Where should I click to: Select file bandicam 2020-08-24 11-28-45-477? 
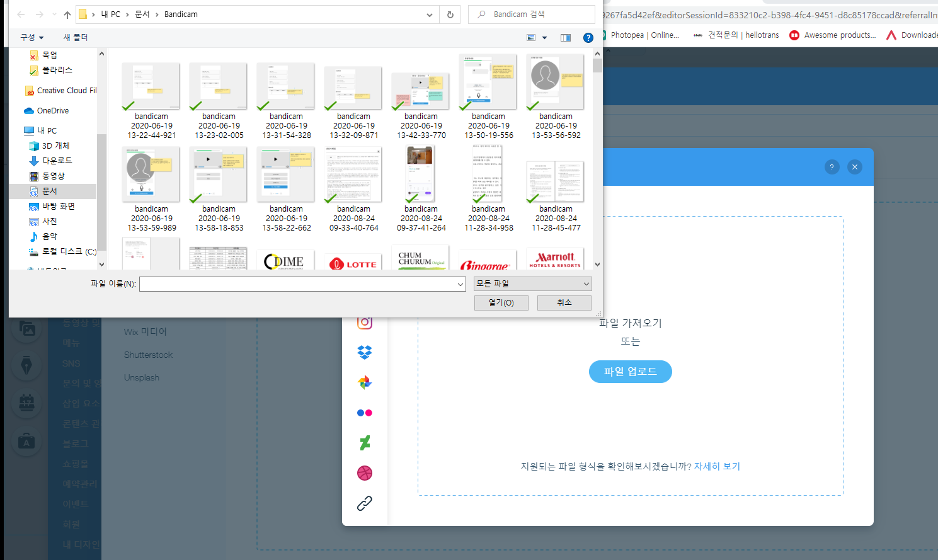tap(556, 195)
